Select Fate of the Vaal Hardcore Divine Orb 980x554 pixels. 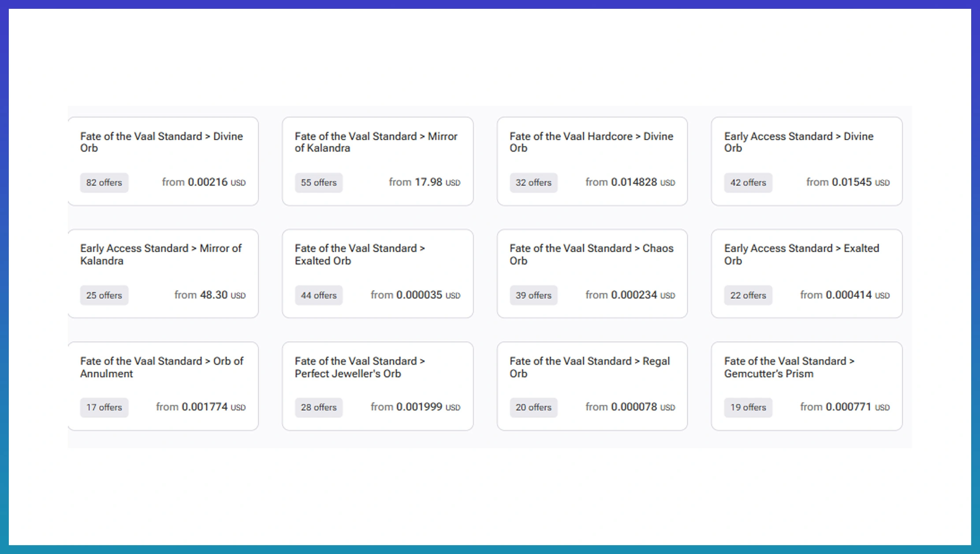coord(591,142)
